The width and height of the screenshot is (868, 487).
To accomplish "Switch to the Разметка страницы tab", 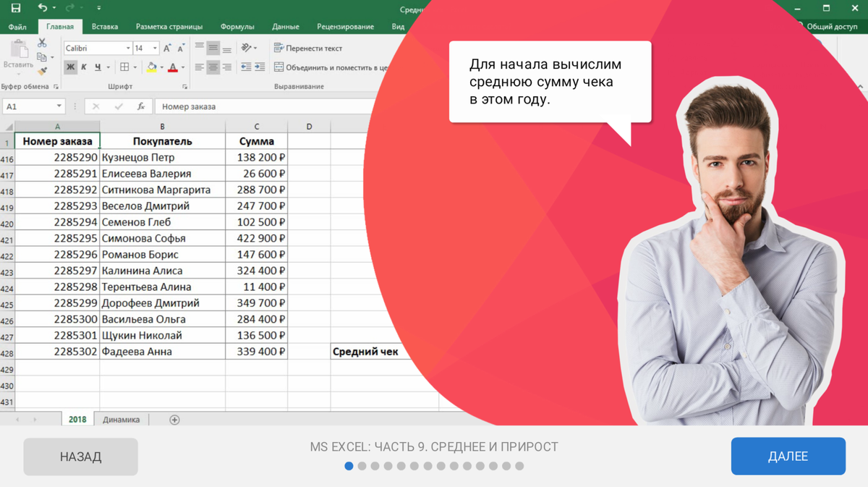I will pos(169,27).
